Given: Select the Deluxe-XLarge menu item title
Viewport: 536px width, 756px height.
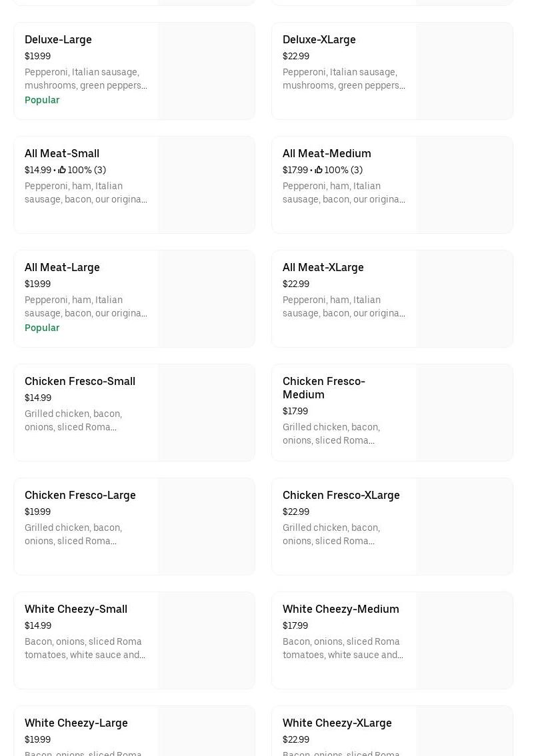Looking at the screenshot, I should click(x=319, y=40).
